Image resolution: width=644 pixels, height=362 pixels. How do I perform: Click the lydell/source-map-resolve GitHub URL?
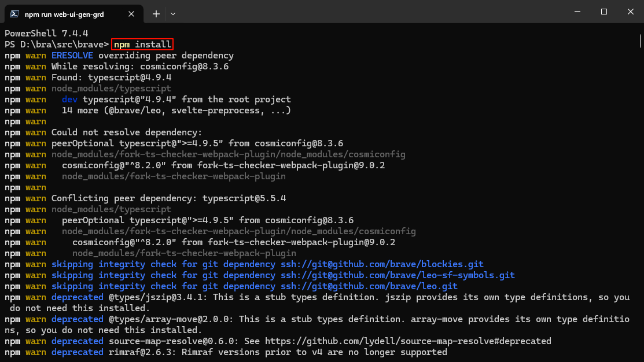[408, 341]
